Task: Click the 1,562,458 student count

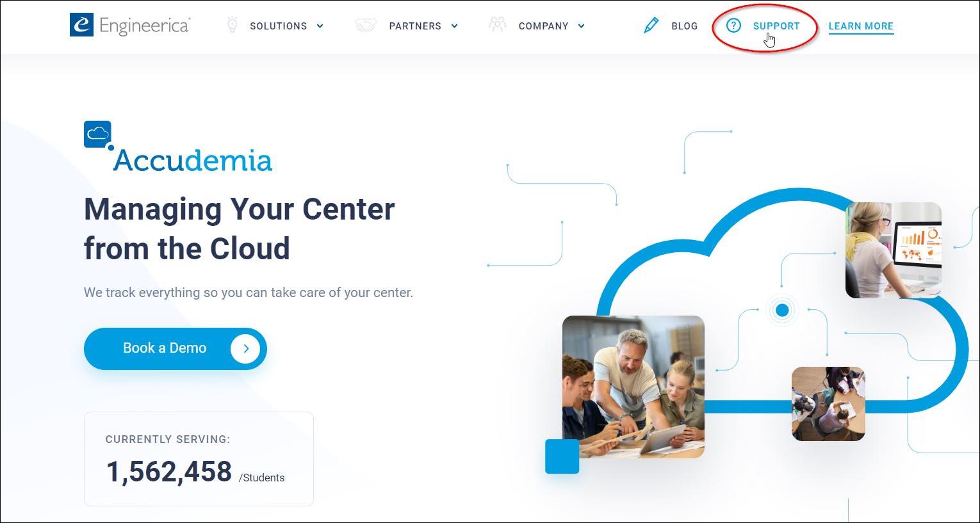Action: [x=169, y=472]
